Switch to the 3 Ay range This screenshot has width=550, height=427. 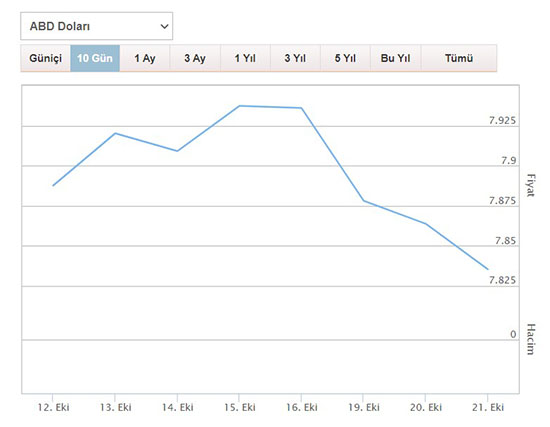click(x=195, y=58)
